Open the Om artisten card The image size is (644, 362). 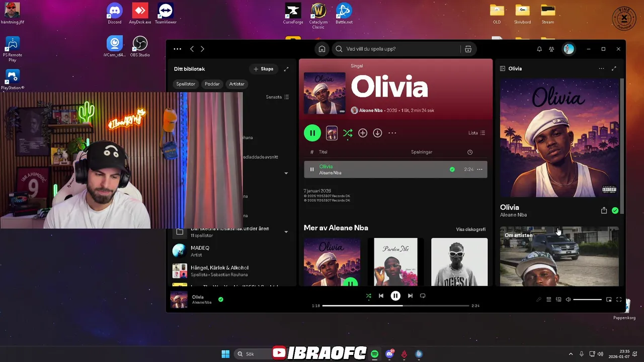[x=559, y=256]
